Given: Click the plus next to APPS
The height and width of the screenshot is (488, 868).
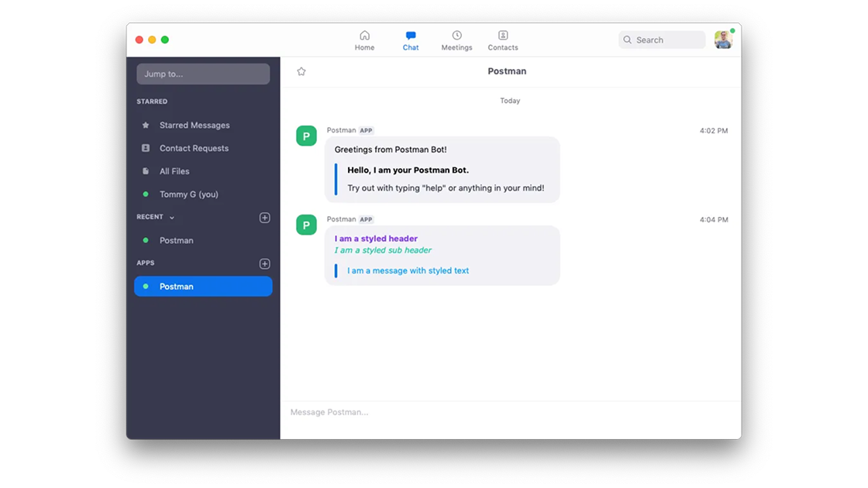Looking at the screenshot, I should tap(264, 263).
